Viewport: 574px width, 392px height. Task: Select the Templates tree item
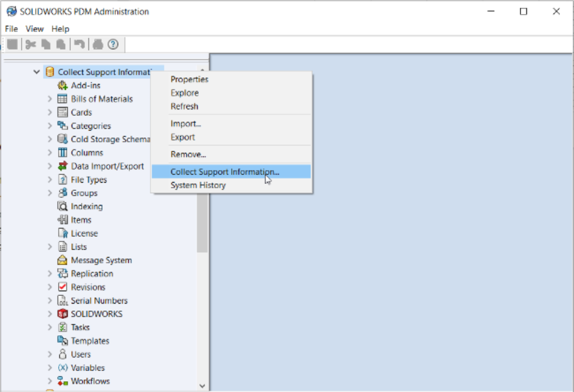[90, 341]
